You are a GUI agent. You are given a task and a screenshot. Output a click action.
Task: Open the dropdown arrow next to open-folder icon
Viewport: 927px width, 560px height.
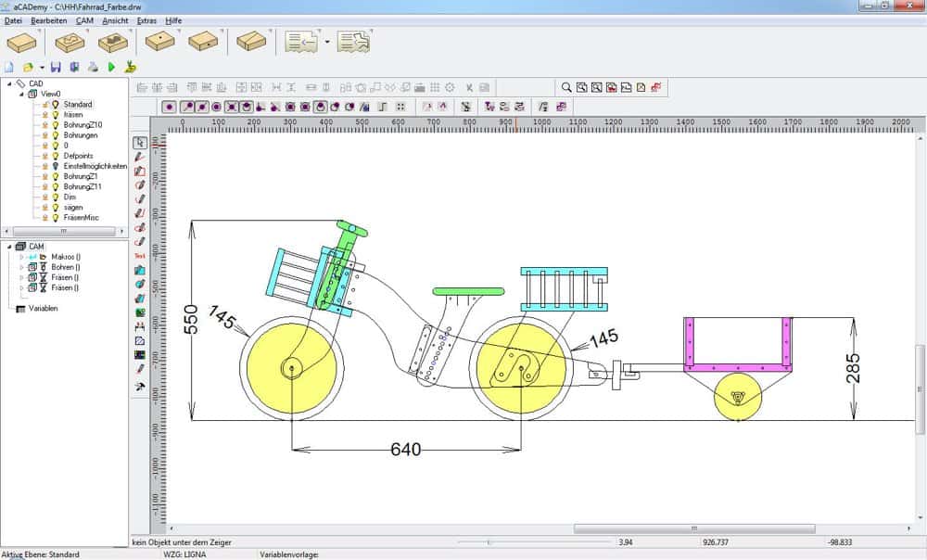pos(42,68)
